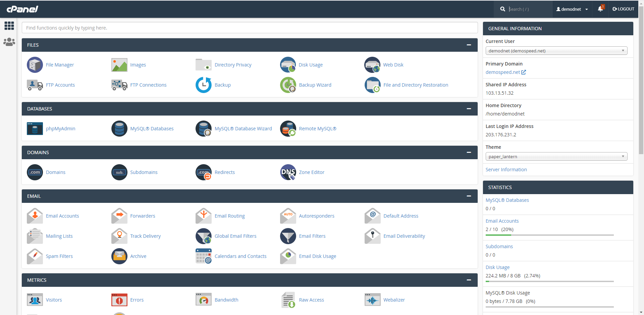Click the FTP Accounts truck icon
Image resolution: width=644 pixels, height=315 pixels.
click(35, 85)
